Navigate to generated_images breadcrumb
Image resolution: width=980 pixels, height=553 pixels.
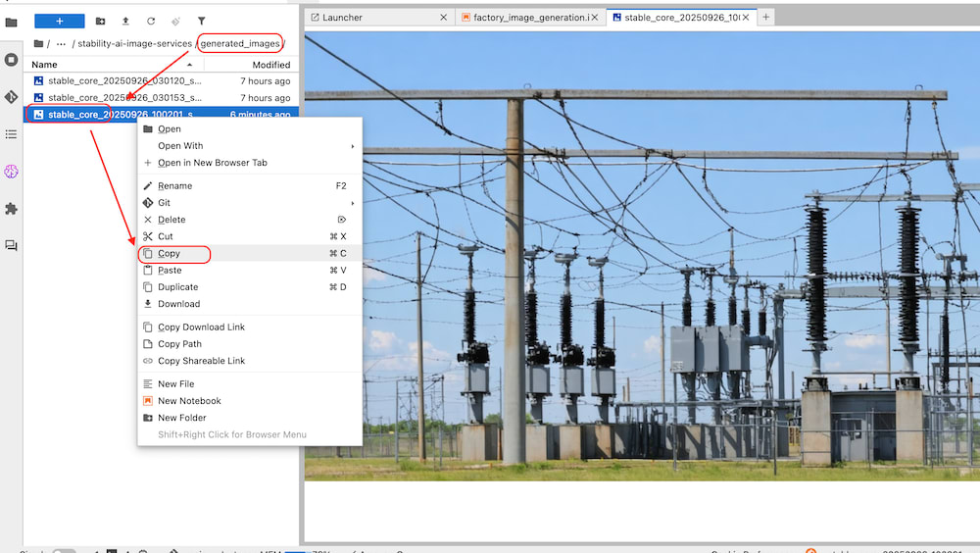coord(240,44)
